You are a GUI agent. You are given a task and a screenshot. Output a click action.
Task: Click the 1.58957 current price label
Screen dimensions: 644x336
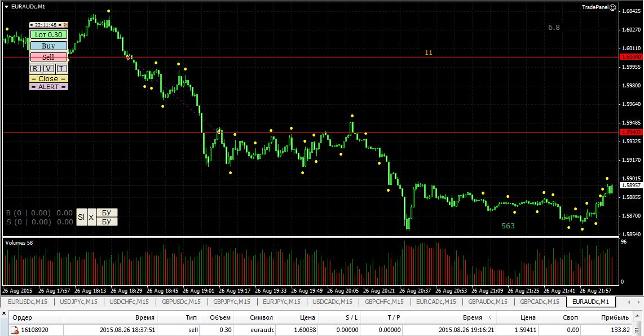631,185
